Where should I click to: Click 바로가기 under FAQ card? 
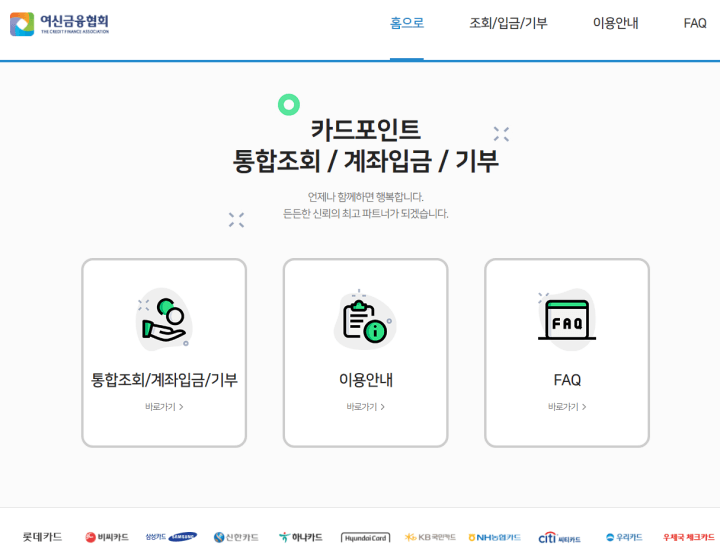tap(567, 407)
